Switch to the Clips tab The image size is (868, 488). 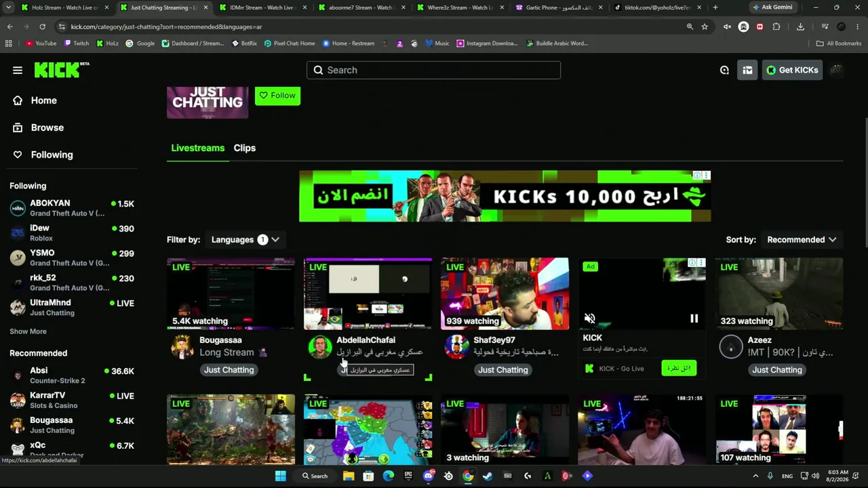click(245, 148)
